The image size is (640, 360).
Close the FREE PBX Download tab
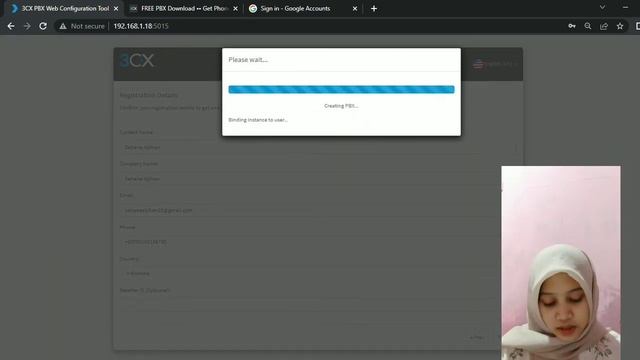[x=235, y=9]
